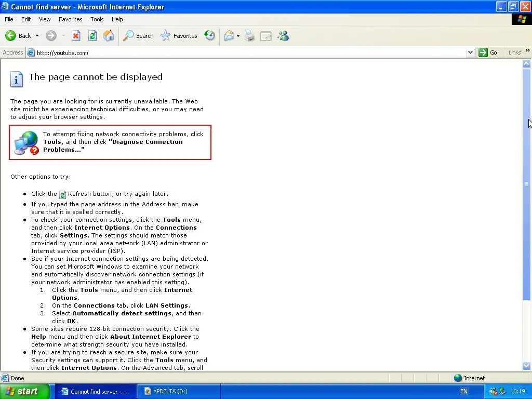The image size is (532, 399).
Task: Click the EN language indicator
Action: click(x=464, y=392)
